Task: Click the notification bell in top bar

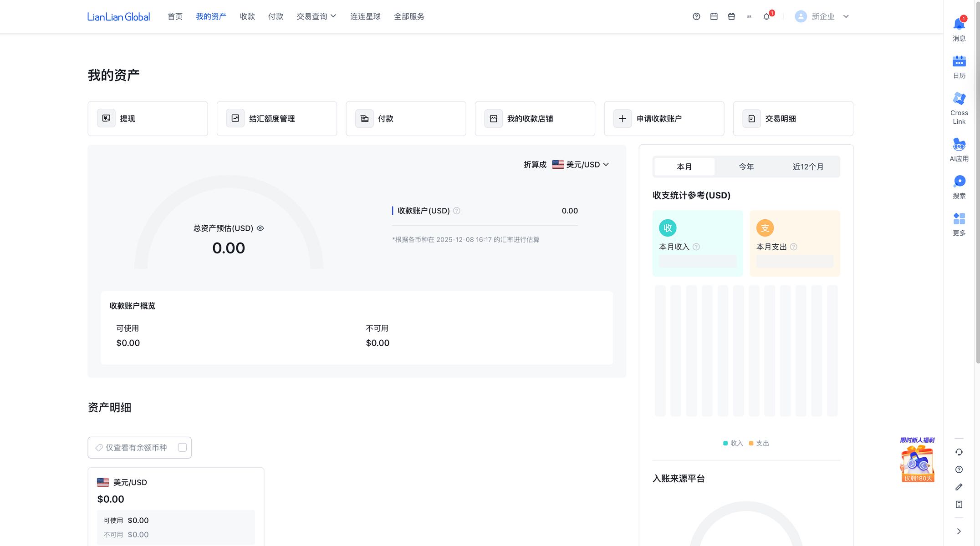Action: coord(766,16)
